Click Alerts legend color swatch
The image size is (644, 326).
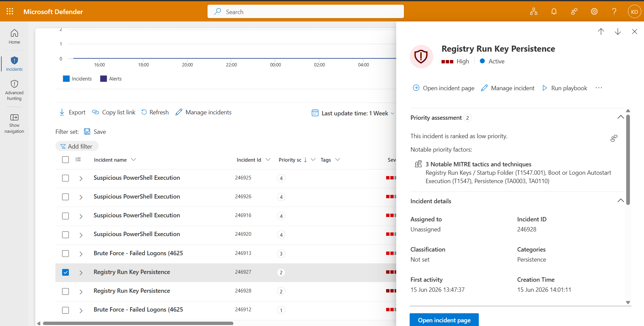coord(103,78)
